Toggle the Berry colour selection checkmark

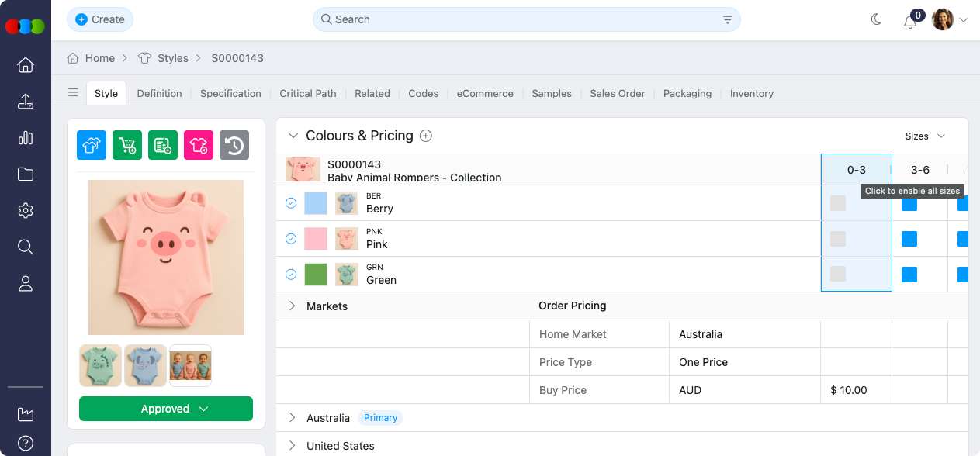pos(291,202)
